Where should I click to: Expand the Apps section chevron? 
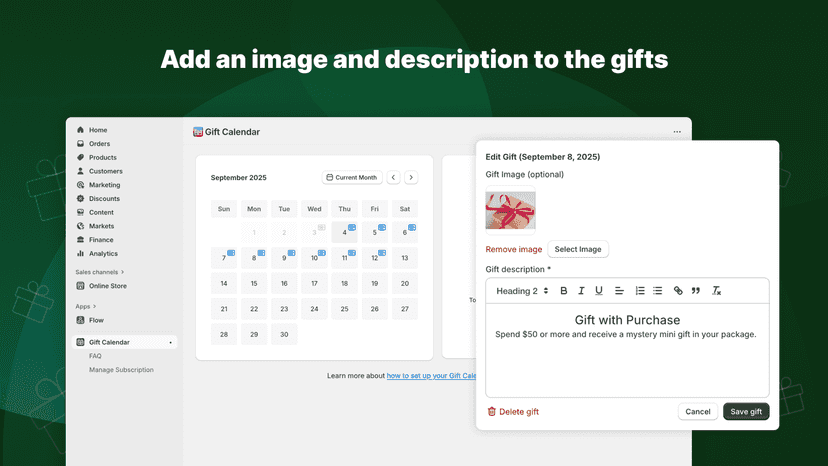pyautogui.click(x=95, y=306)
